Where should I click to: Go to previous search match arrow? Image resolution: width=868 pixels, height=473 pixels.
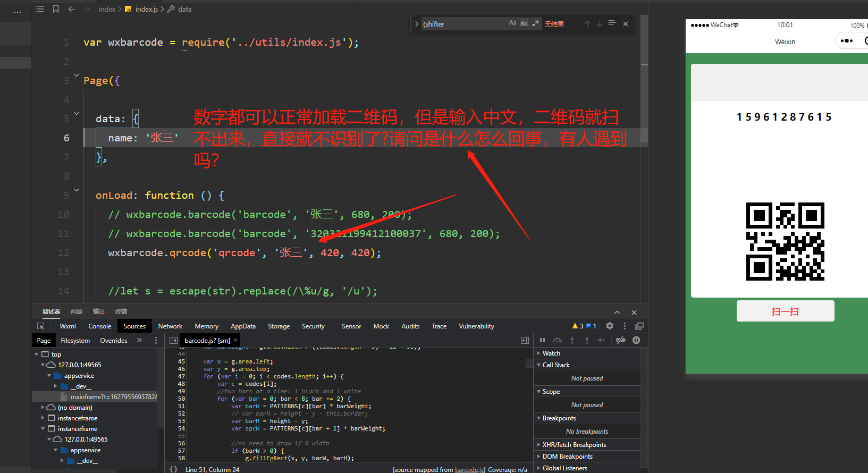click(x=587, y=24)
